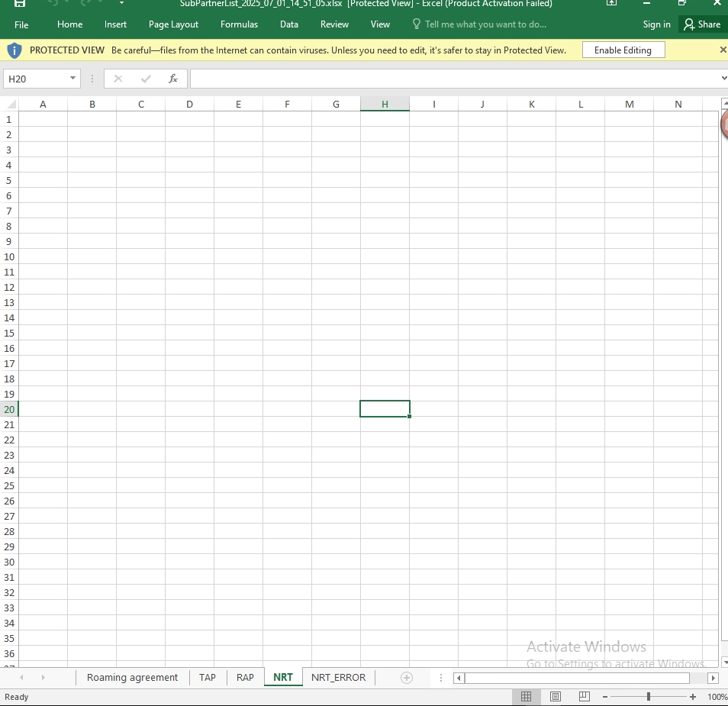Viewport: 728px width, 706px height.
Task: Click the Insert Function fx icon
Action: pyautogui.click(x=173, y=79)
